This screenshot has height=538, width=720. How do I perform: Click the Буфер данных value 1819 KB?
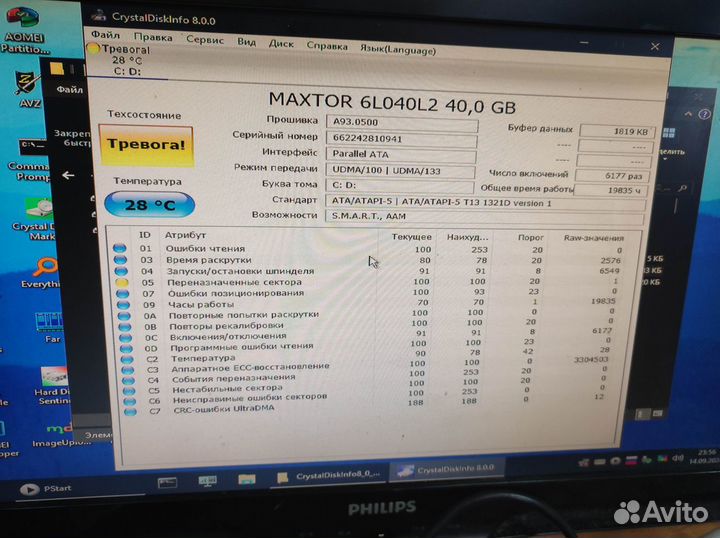(617, 131)
